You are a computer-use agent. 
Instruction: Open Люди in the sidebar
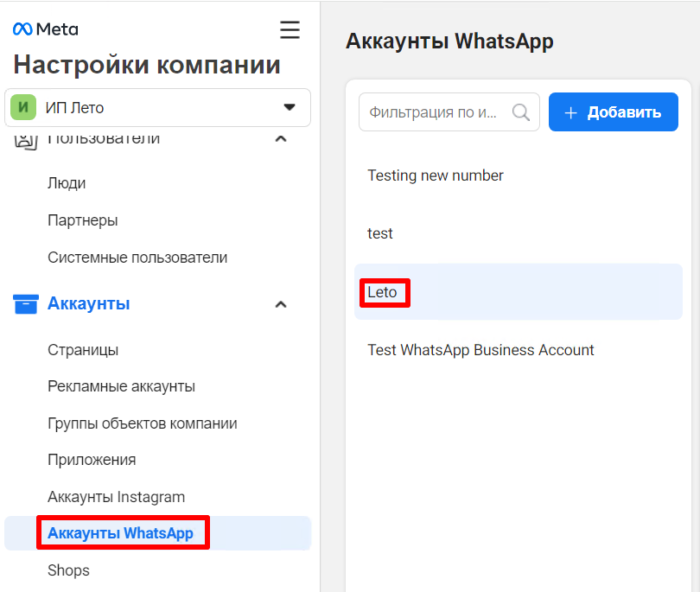coord(67,183)
